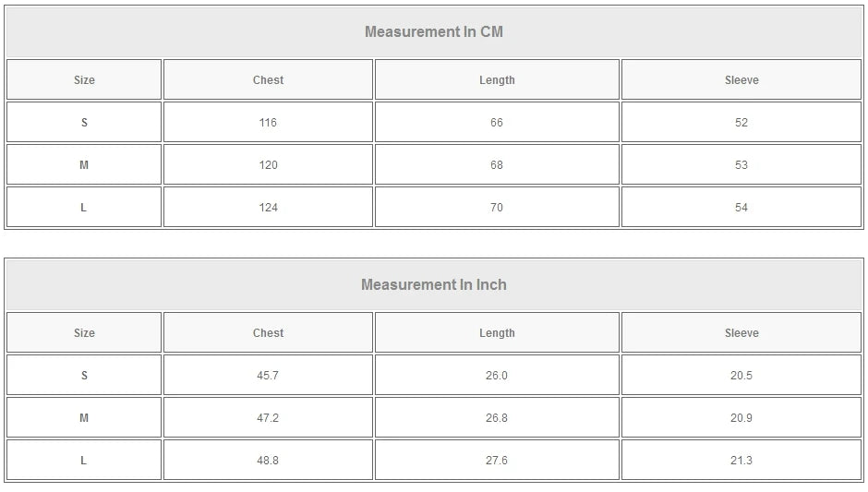Select the Chest header in the CM table
Image resolution: width=868 pixels, height=492 pixels.
[268, 80]
